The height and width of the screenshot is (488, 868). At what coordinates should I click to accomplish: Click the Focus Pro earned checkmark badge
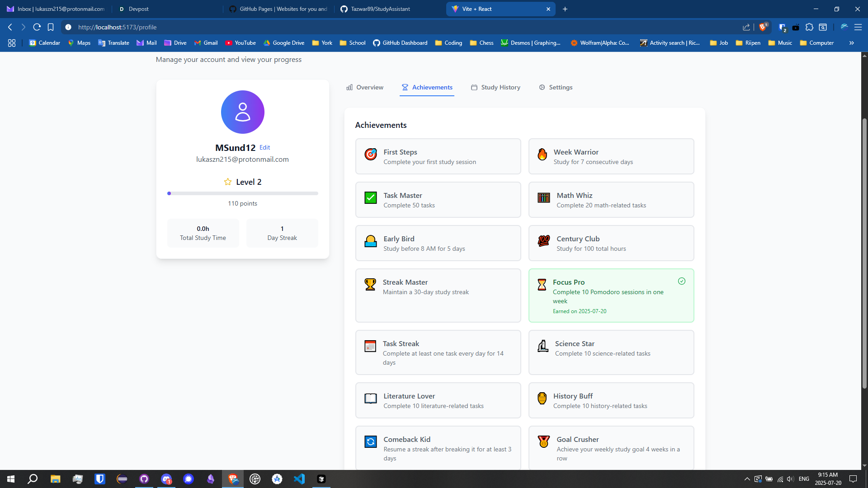coord(682,281)
